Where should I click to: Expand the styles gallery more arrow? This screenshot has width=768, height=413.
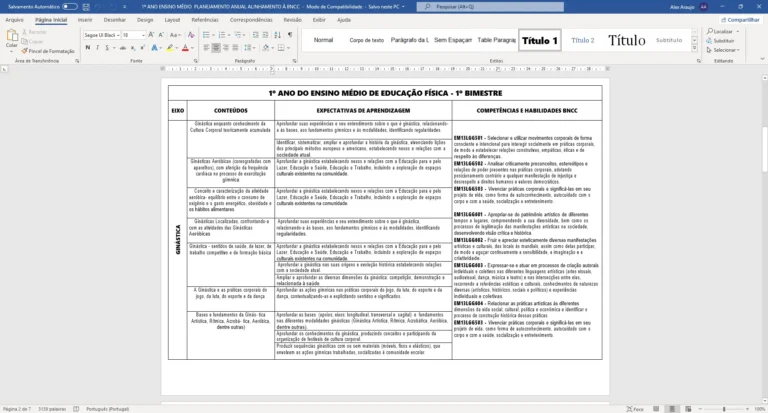tap(695, 48)
